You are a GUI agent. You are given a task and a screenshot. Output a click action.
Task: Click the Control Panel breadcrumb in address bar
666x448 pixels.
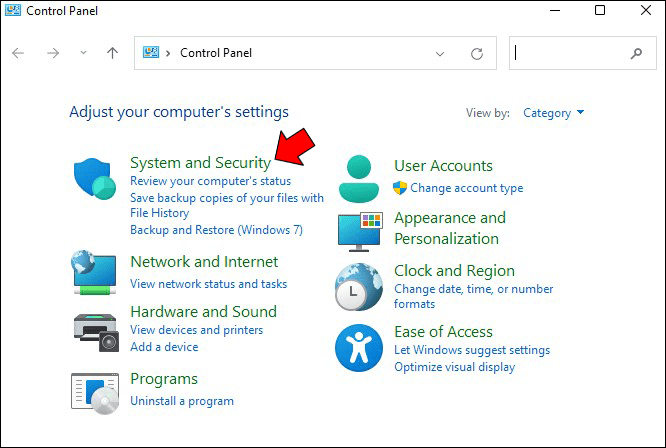[x=216, y=53]
